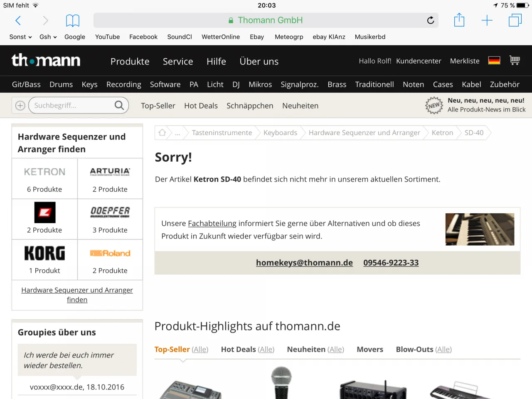Open Alle Produkt-News im Blick
This screenshot has width=532, height=399.
pyautogui.click(x=486, y=110)
